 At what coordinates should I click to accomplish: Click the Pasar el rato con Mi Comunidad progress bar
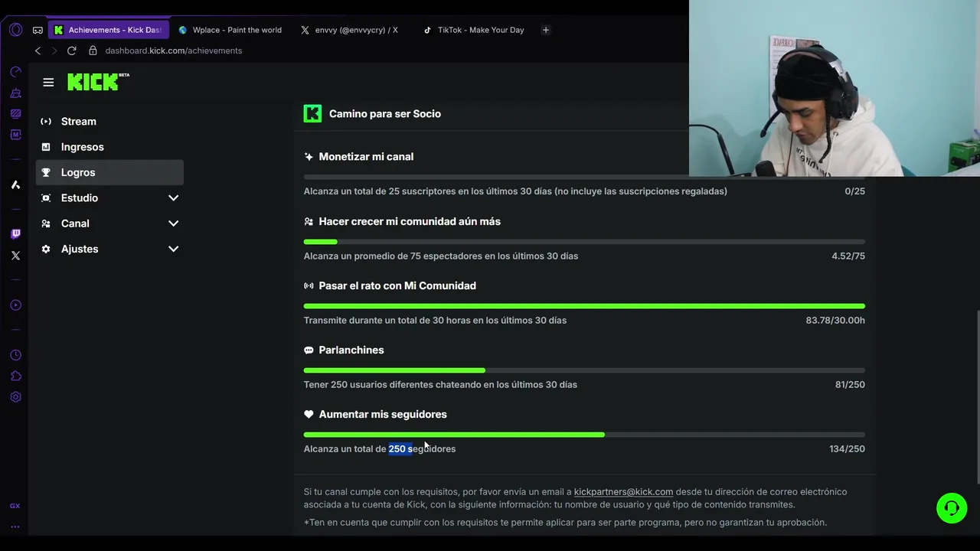point(584,306)
